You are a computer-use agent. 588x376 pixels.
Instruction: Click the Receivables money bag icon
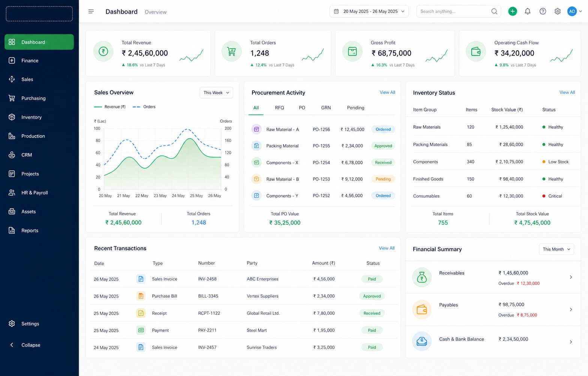422,277
